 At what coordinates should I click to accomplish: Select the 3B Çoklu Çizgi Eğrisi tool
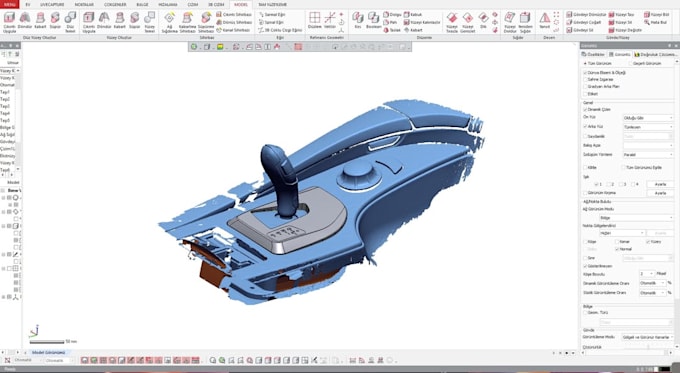click(280, 30)
